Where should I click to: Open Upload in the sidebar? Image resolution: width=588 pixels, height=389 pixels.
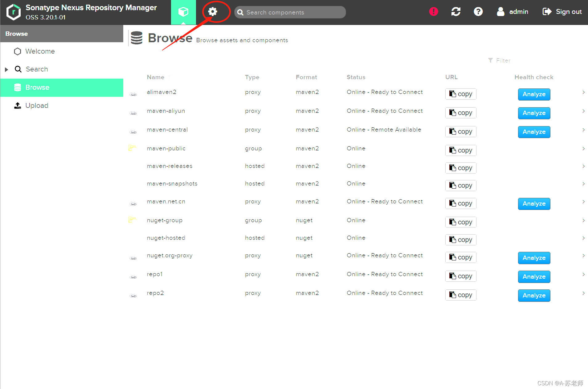click(62, 105)
